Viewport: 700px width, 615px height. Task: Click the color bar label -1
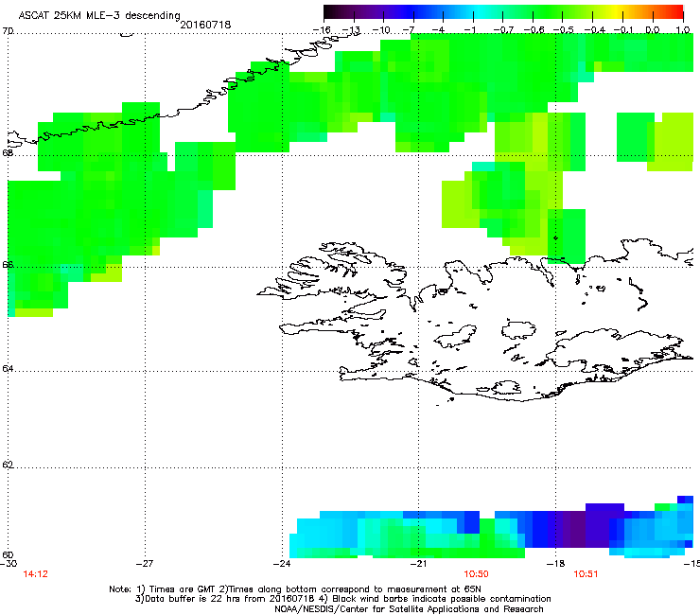pyautogui.click(x=469, y=30)
